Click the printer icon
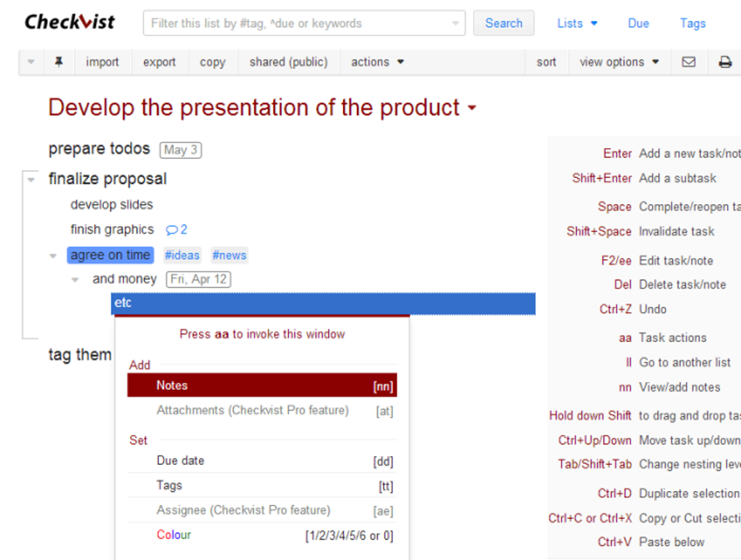The height and width of the screenshot is (560, 741). coord(724,62)
